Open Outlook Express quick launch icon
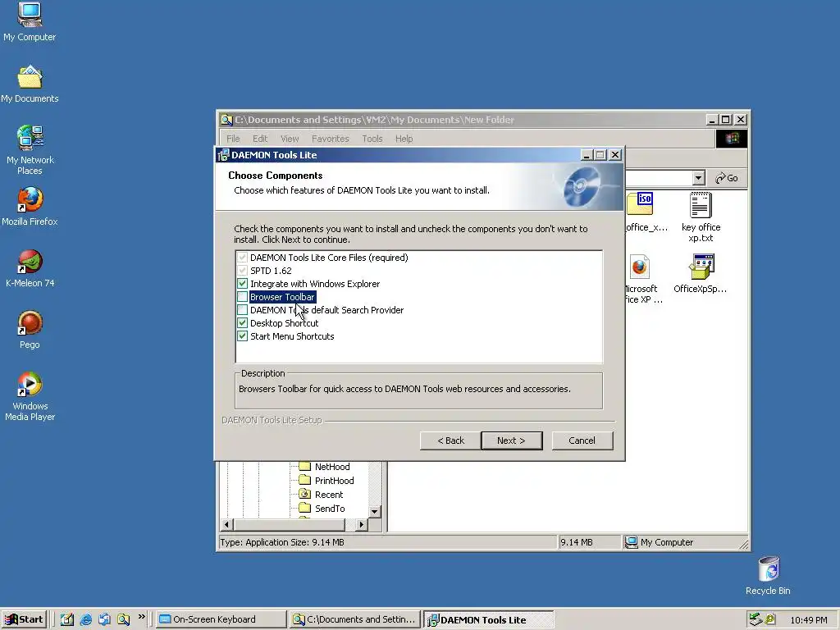 (104, 619)
